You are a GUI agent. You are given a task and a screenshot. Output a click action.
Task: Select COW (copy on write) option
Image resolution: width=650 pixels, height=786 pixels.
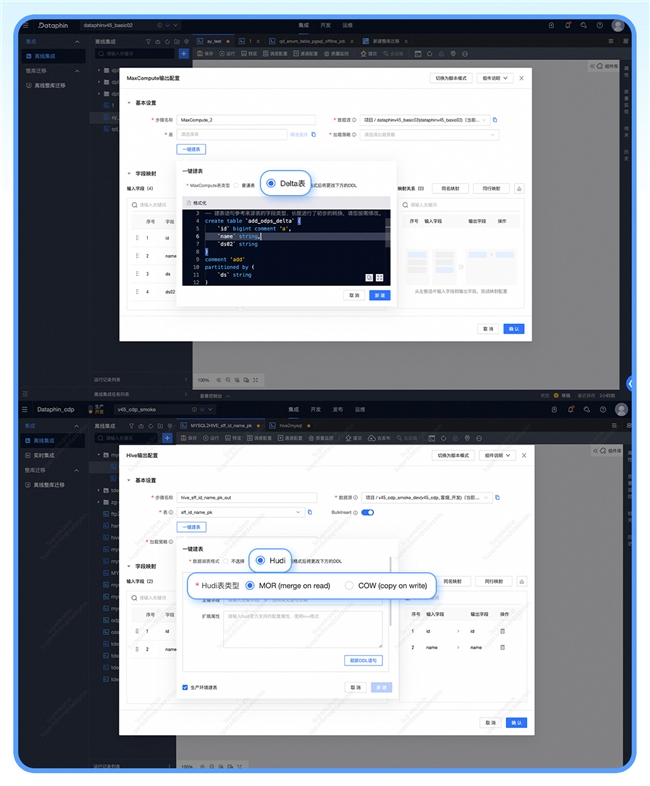point(349,585)
